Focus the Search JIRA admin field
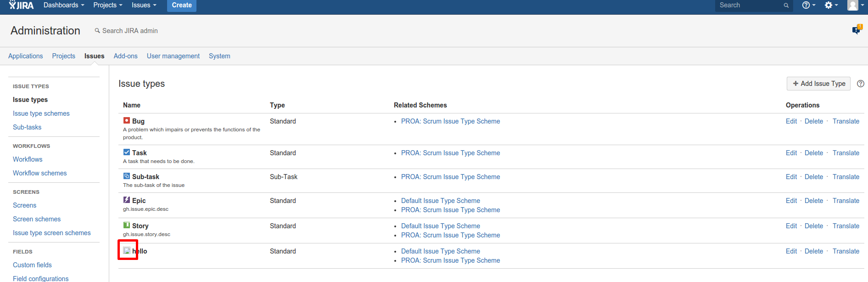The width and height of the screenshot is (868, 282). pyautogui.click(x=130, y=31)
